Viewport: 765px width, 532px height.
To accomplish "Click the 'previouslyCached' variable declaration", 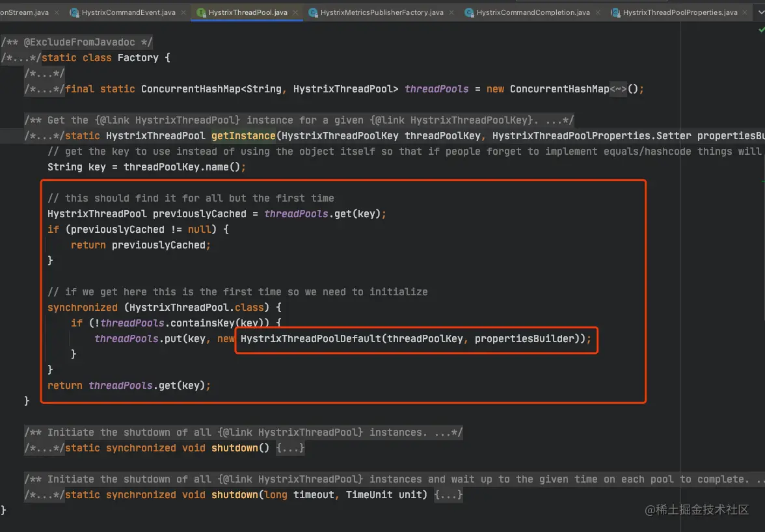I will [200, 213].
